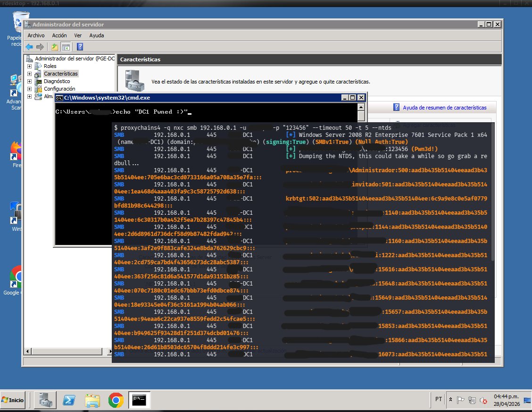Select the Firefox desktop shortcut
This screenshot has width=532, height=412.
pyautogui.click(x=16, y=155)
